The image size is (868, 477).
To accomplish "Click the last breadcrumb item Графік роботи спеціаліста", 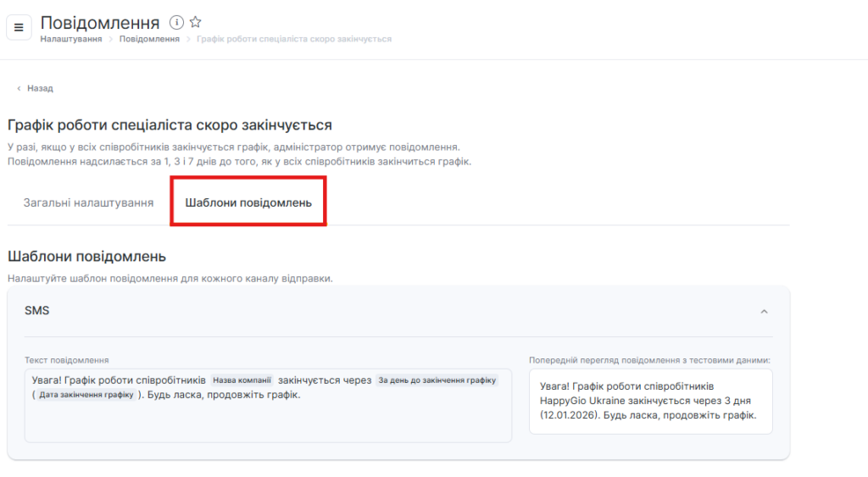I will tap(294, 39).
